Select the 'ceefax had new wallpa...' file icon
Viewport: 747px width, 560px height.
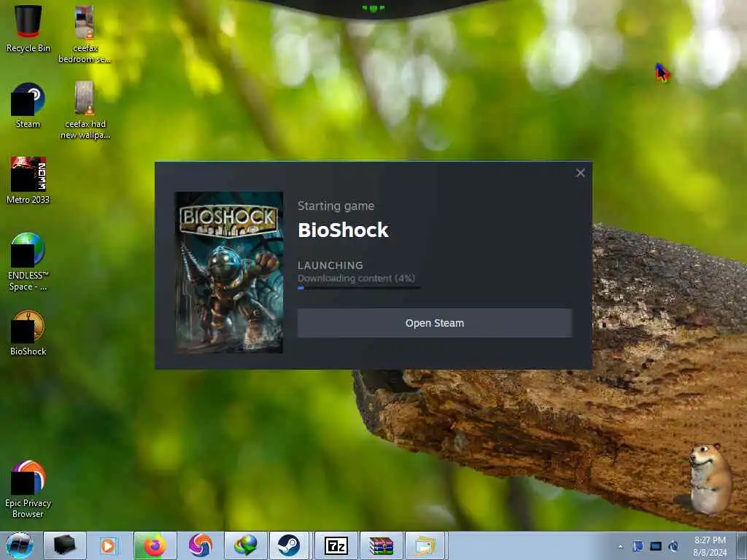click(85, 110)
